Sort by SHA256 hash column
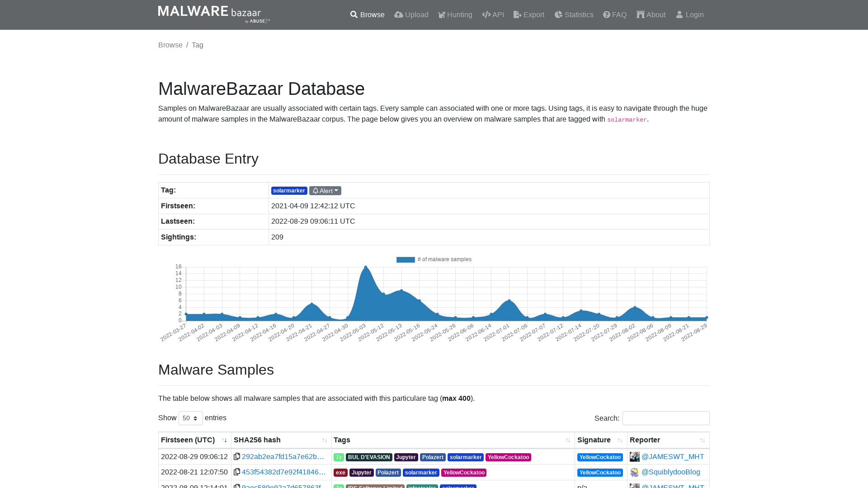 (281, 440)
